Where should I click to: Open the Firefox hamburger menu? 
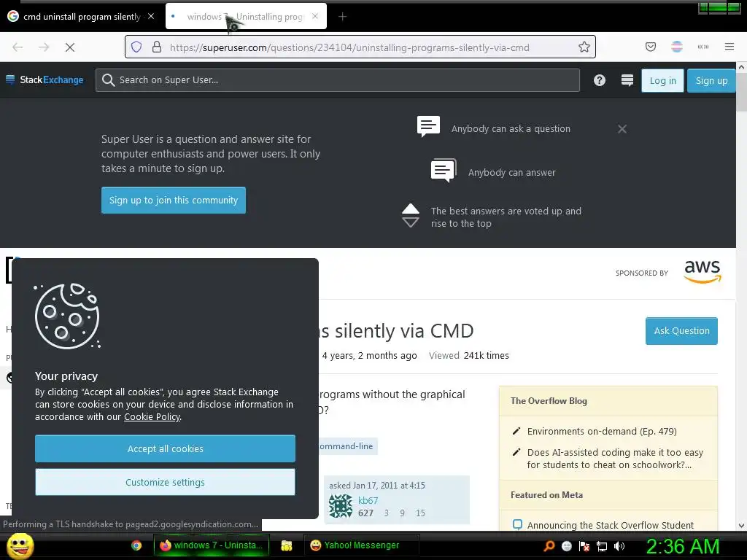[x=729, y=47]
